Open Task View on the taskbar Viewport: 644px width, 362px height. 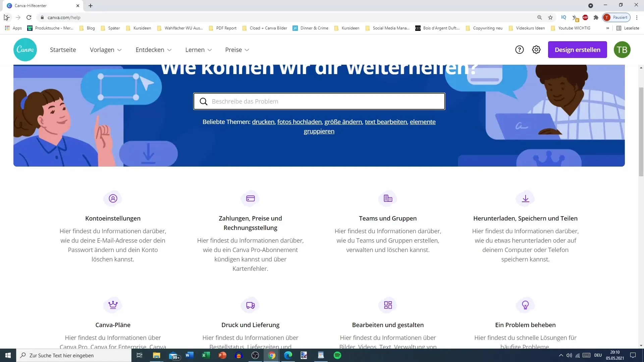coord(140,355)
